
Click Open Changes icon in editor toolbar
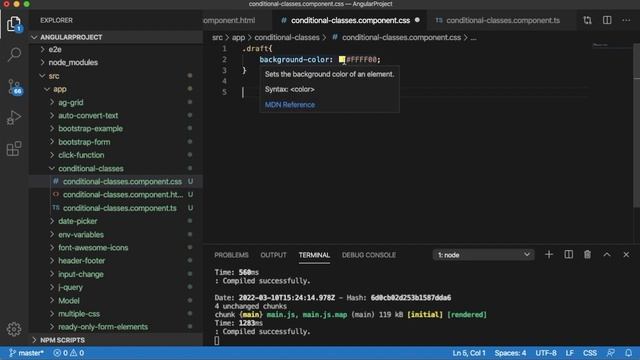[x=587, y=20]
